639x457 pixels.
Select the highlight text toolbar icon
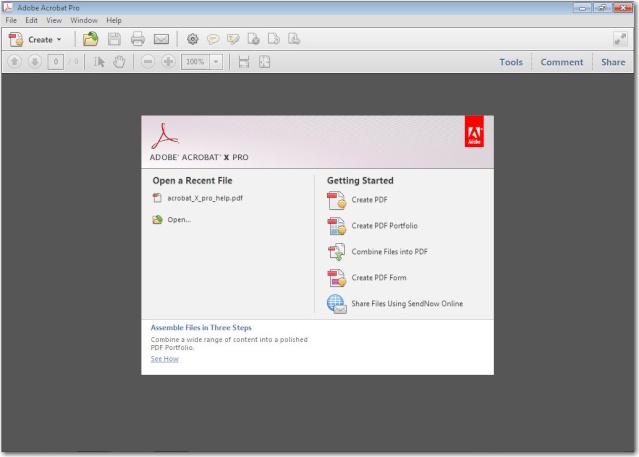pyautogui.click(x=233, y=39)
